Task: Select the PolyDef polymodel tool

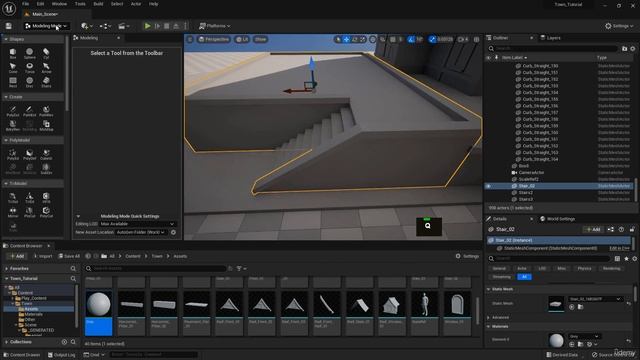Action: coord(29,154)
